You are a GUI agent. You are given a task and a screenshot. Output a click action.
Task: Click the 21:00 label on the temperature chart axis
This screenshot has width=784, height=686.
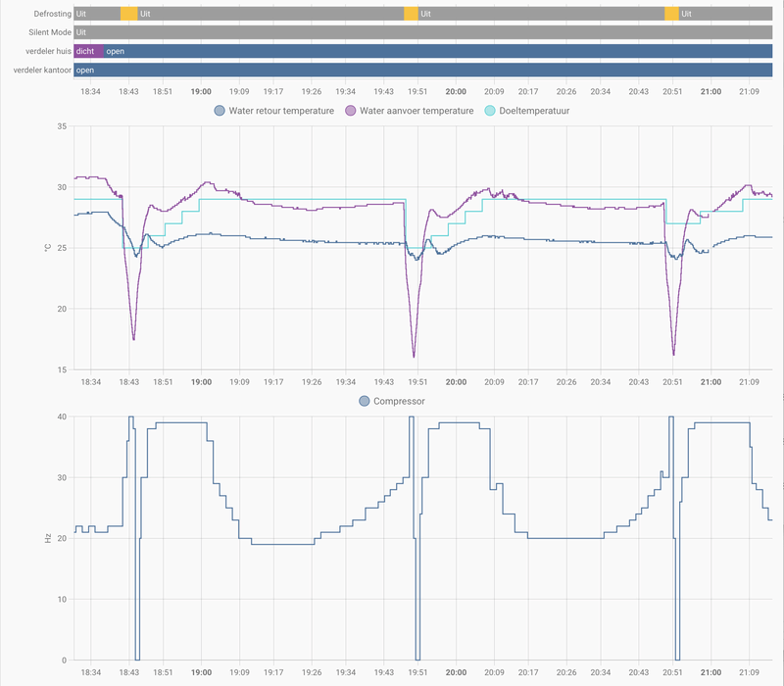coord(710,382)
